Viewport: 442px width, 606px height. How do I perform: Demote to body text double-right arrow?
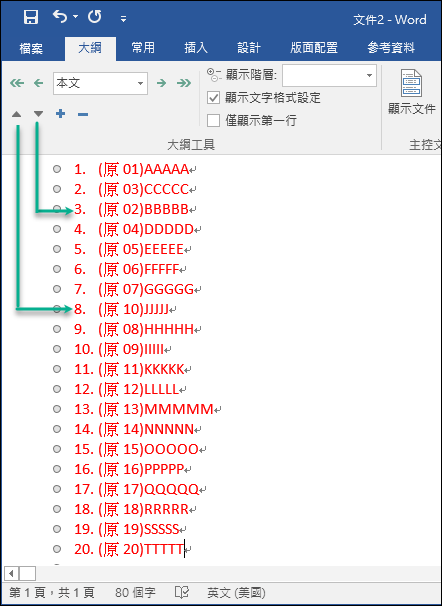(184, 83)
